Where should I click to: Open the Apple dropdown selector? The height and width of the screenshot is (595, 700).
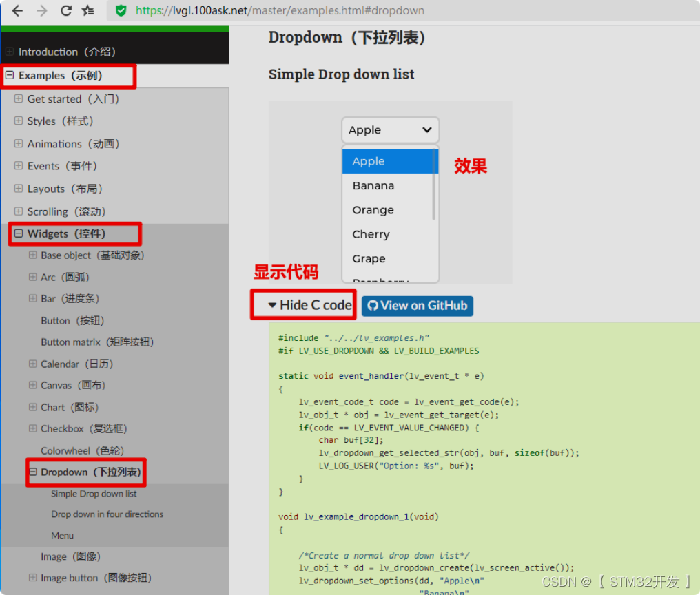390,130
